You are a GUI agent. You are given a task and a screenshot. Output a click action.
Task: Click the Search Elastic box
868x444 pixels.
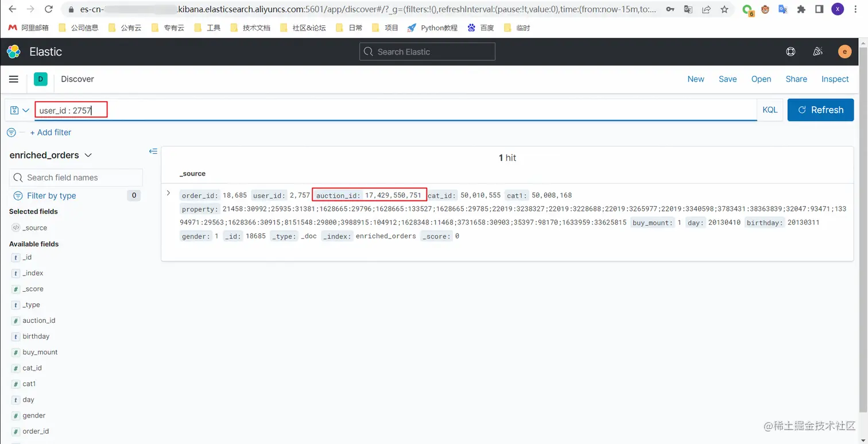(x=427, y=52)
